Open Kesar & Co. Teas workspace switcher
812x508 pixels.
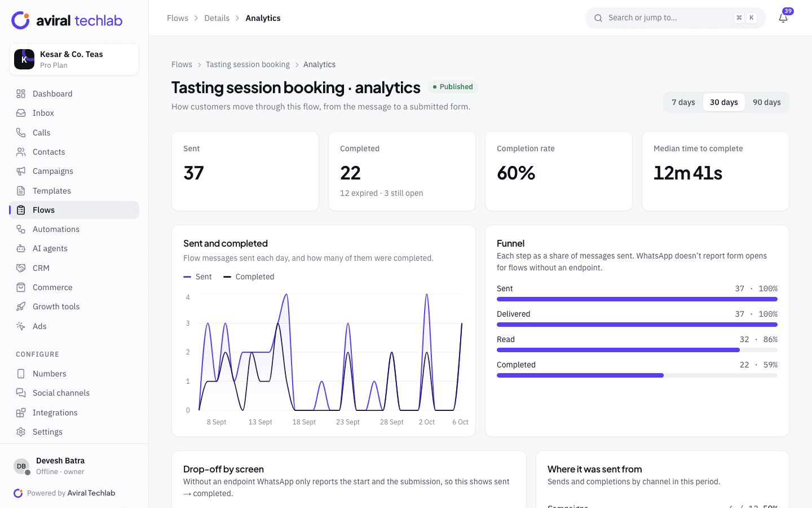click(x=74, y=59)
